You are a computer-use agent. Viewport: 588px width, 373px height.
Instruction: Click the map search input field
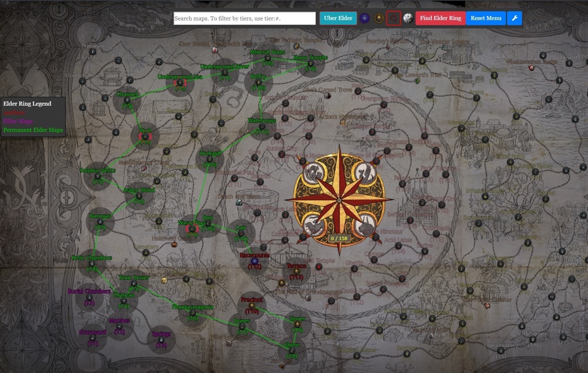pyautogui.click(x=245, y=18)
